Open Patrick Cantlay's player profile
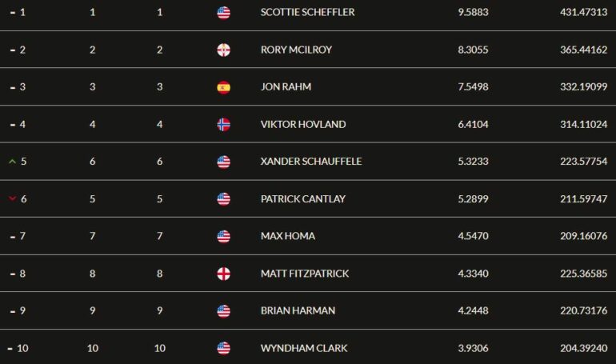This screenshot has height=364, width=616. coord(303,199)
